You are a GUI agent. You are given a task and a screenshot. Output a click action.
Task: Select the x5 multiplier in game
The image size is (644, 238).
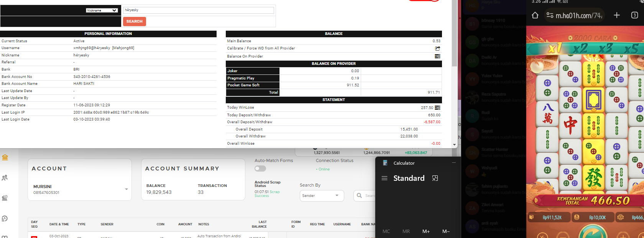(x=631, y=48)
